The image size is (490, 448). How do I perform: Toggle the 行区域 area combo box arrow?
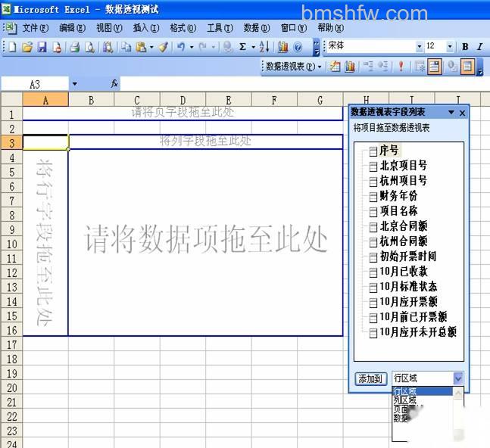(457, 378)
